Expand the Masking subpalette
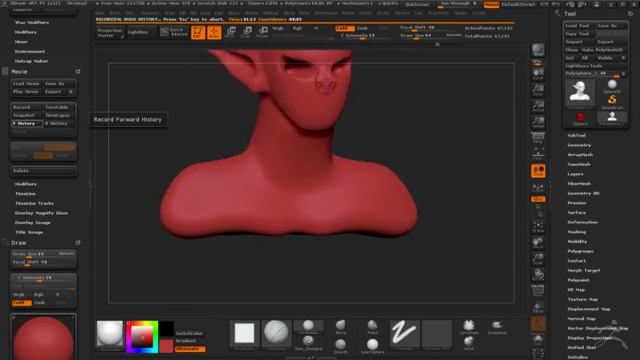This screenshot has width=640, height=360. click(577, 232)
